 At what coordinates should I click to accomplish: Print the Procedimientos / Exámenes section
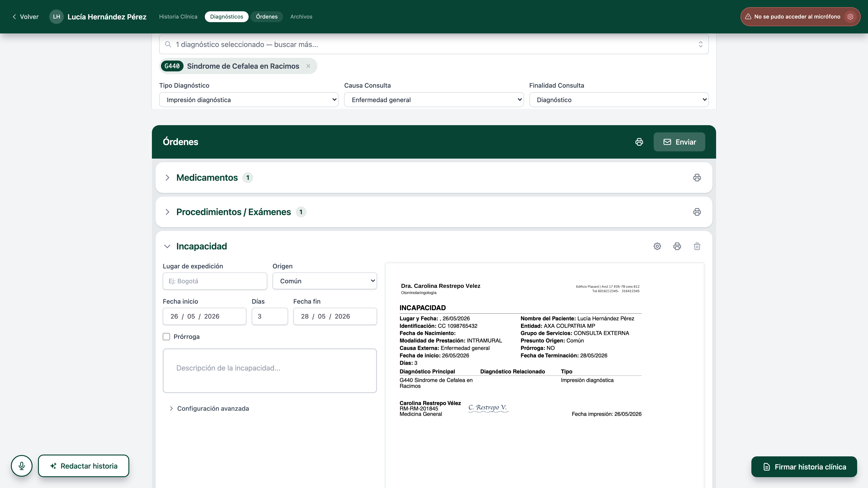pos(697,212)
